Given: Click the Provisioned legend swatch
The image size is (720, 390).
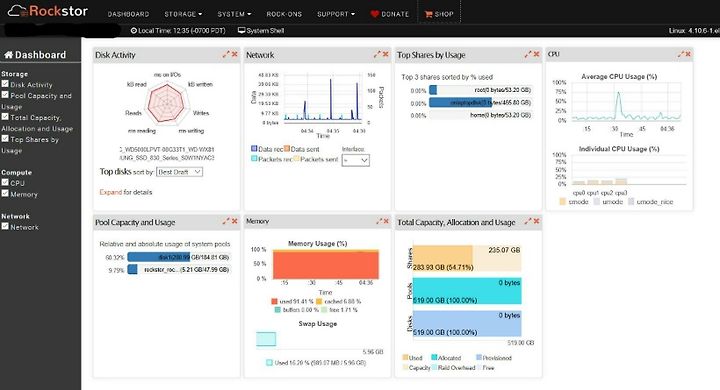Looking at the screenshot, I should point(479,357).
